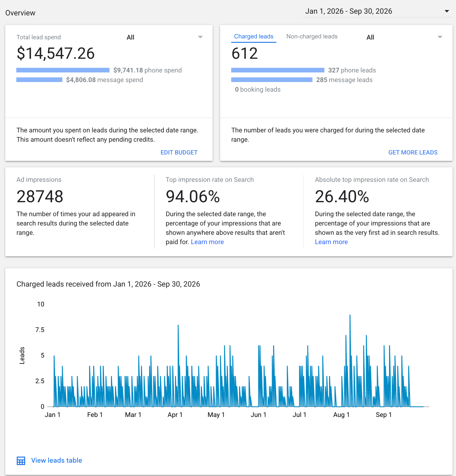Image resolution: width=456 pixels, height=476 pixels.
Task: Click the Overview heading
Action: [x=20, y=13]
